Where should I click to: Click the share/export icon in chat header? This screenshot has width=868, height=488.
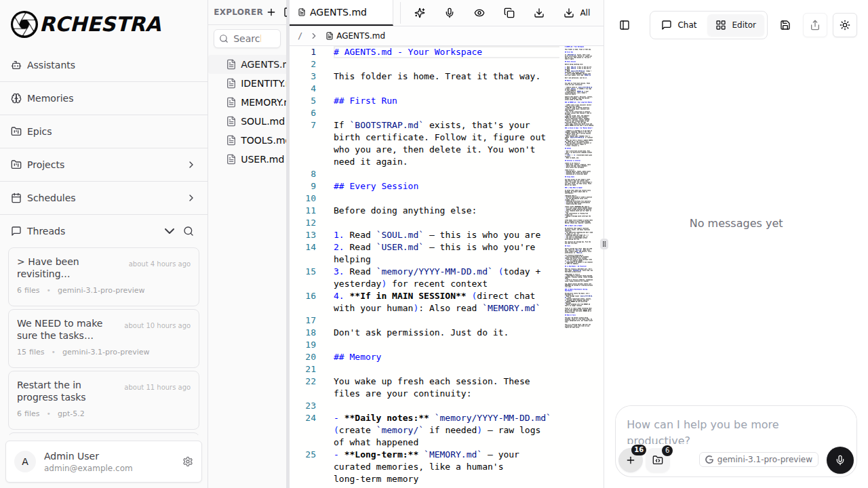(815, 25)
